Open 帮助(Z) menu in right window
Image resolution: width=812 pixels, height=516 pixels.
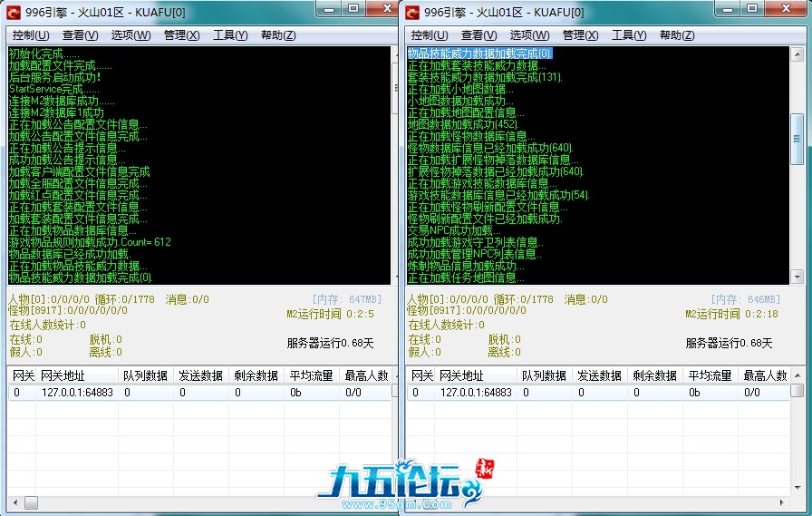tap(677, 35)
